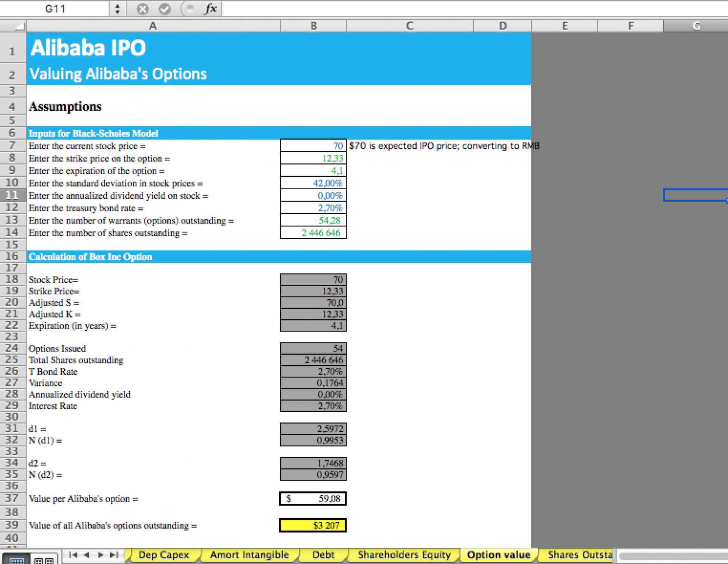Click the active cell G11
Image resolution: width=728 pixels, height=564 pixels.
click(x=696, y=195)
